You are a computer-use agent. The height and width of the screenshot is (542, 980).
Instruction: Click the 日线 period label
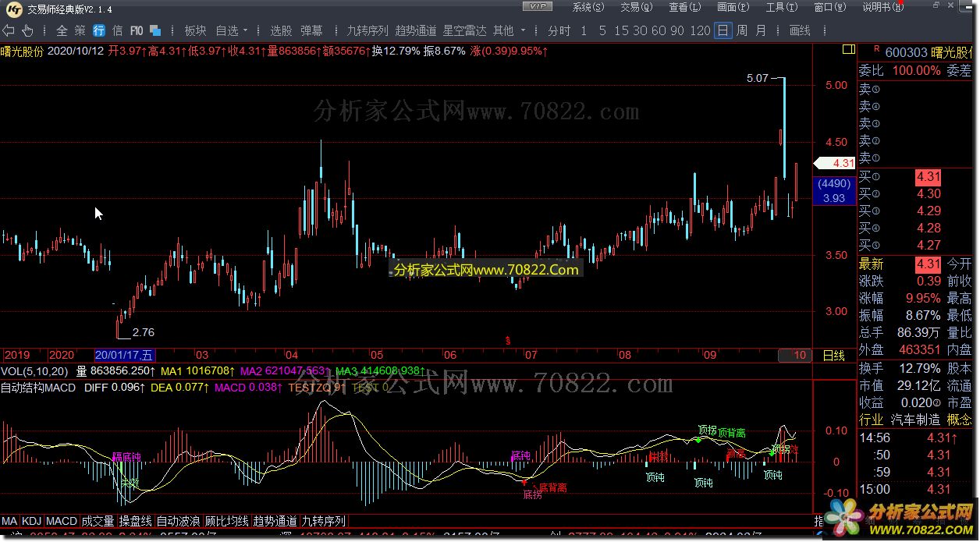[x=834, y=356]
